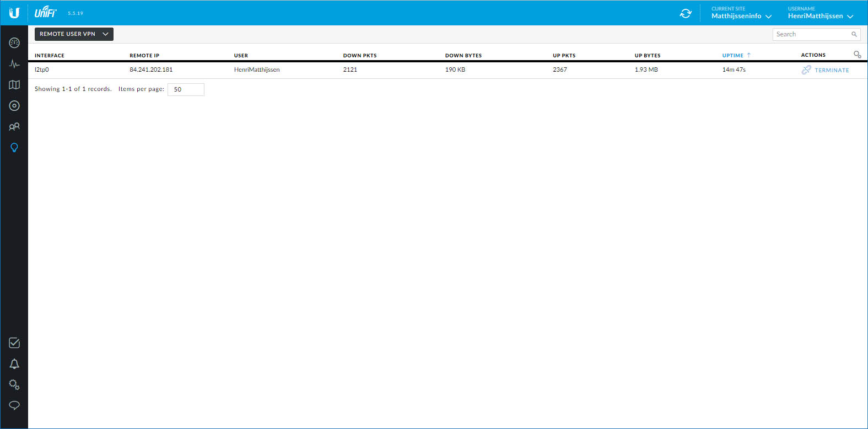
Task: Open the Map view icon
Action: pos(14,85)
